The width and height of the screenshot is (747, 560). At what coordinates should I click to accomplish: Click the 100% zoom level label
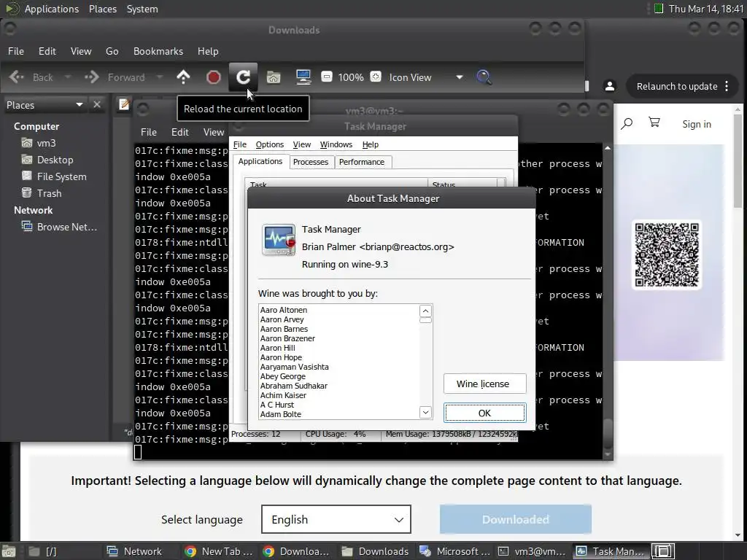tap(351, 77)
